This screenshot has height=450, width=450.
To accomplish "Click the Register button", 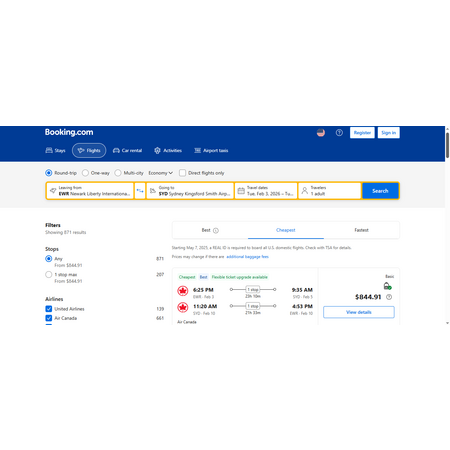I will (x=362, y=133).
